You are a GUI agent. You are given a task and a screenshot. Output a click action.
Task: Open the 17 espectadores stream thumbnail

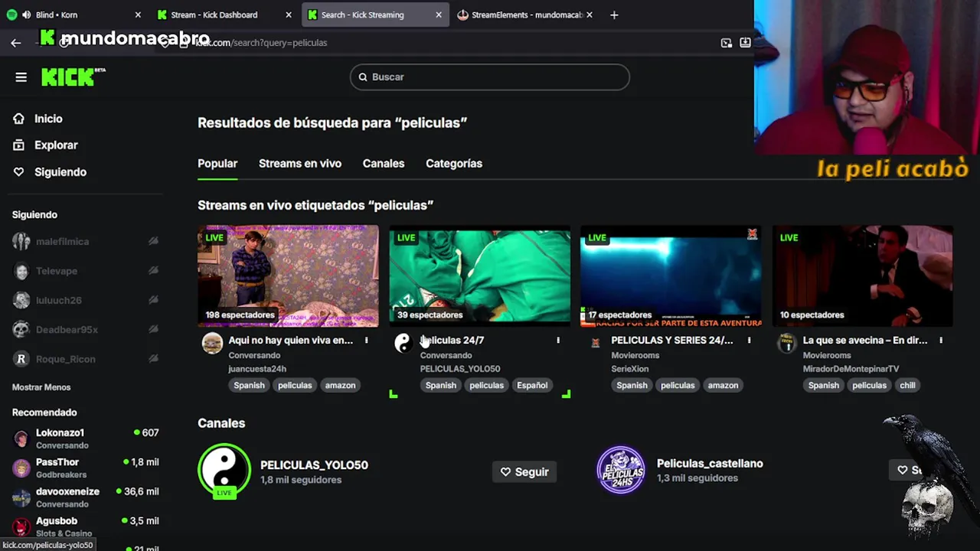671,275
